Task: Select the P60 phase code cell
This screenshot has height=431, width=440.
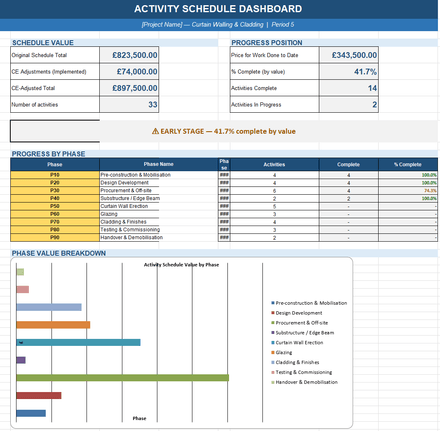Action: [x=55, y=214]
